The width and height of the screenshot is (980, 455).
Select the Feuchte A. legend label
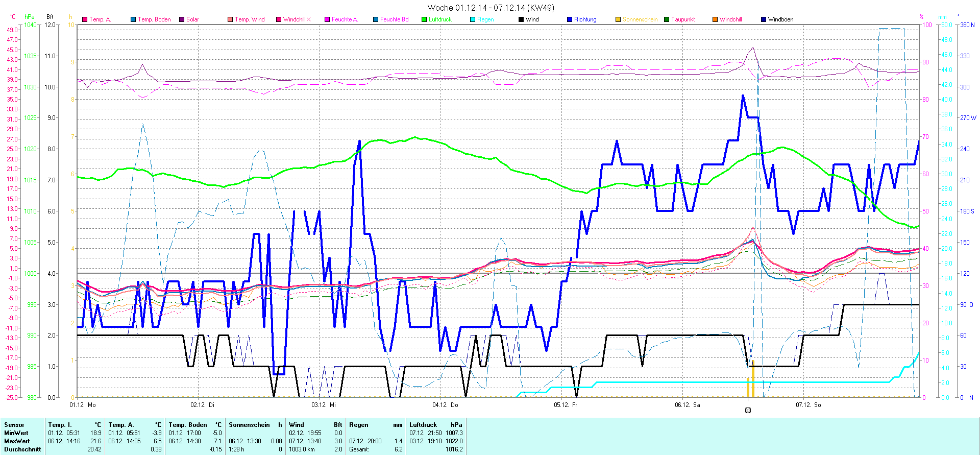345,19
